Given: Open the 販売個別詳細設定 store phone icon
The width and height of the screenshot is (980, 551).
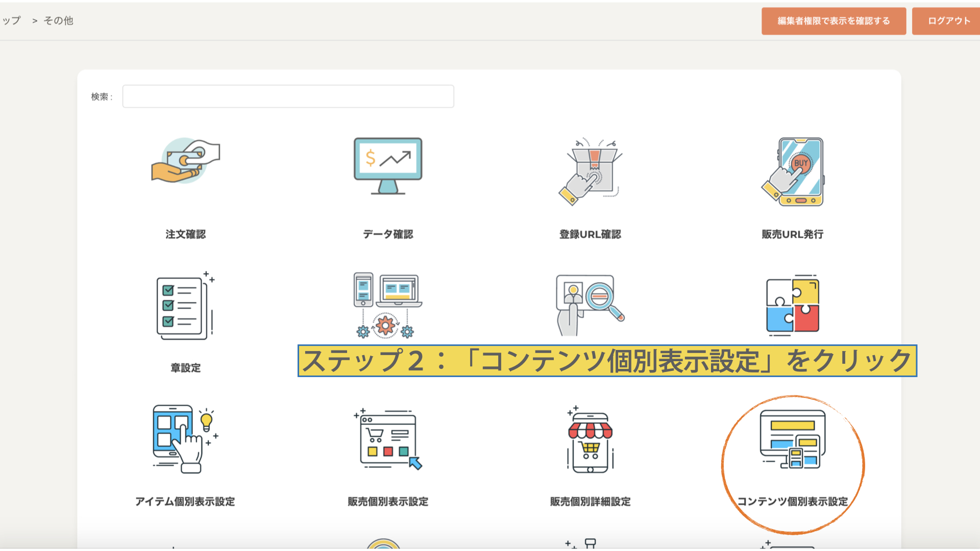Looking at the screenshot, I should (x=590, y=440).
